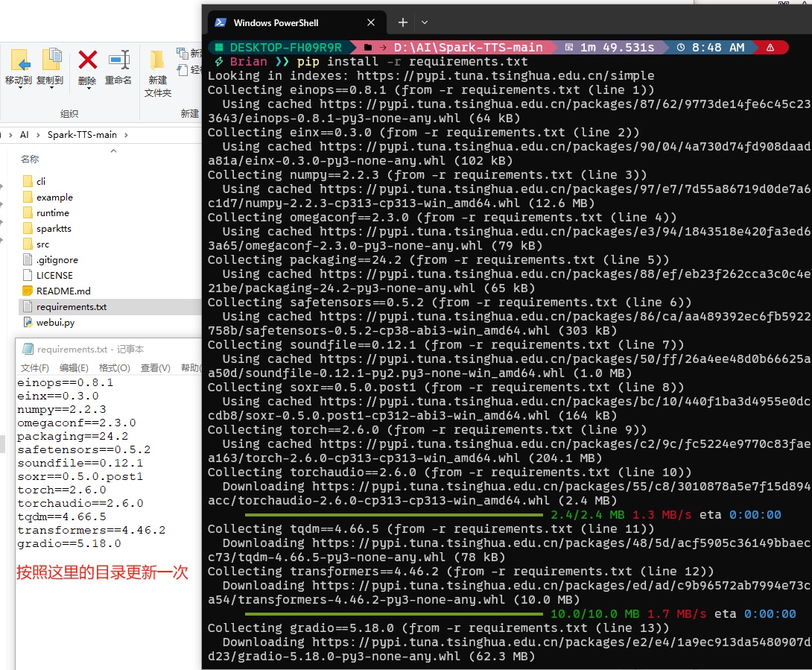
Task: Open the 查看(V) menu in Notepad
Action: click(x=156, y=368)
